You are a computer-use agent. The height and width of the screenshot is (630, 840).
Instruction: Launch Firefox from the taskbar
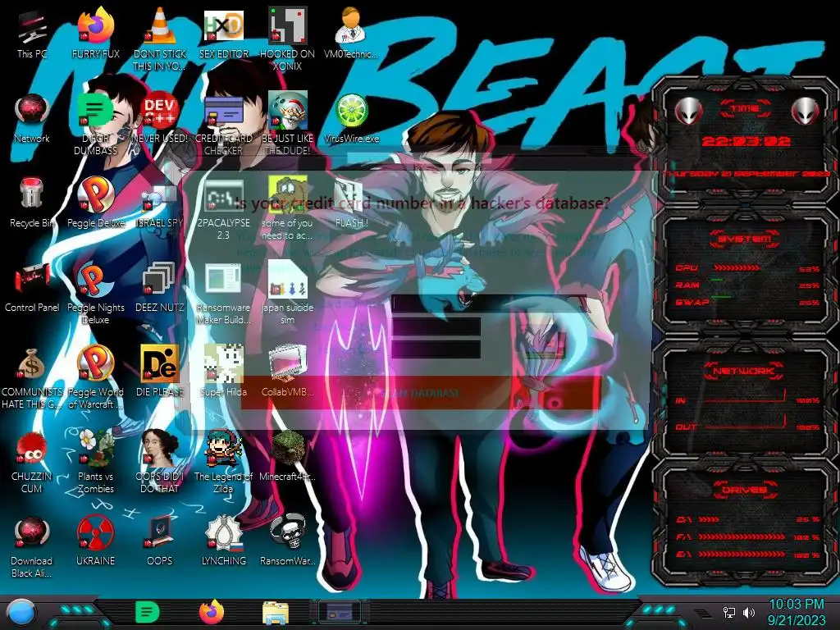(x=212, y=612)
